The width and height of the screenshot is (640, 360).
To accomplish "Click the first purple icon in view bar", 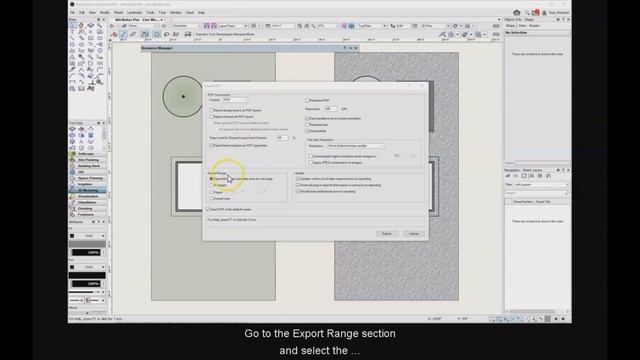I will pos(207,26).
